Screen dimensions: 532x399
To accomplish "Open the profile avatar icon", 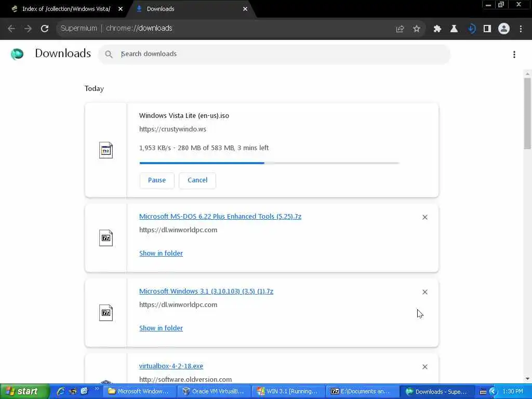I will click(504, 29).
